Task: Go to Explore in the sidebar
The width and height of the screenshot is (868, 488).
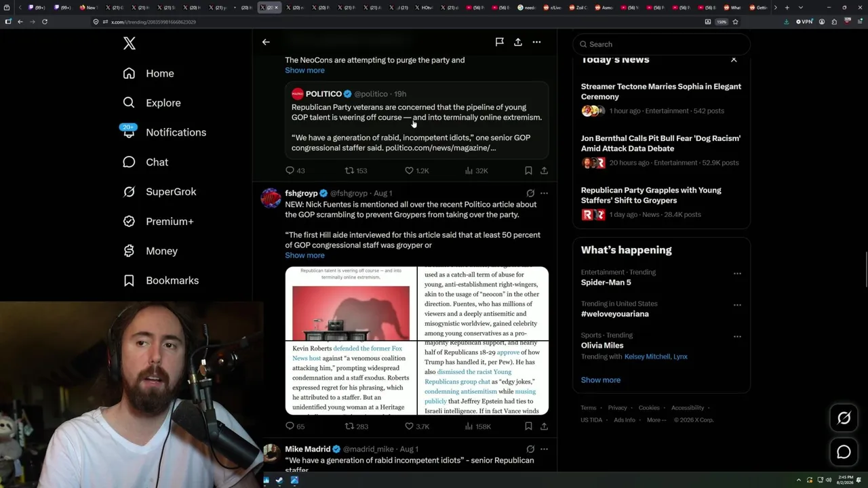Action: [152, 103]
